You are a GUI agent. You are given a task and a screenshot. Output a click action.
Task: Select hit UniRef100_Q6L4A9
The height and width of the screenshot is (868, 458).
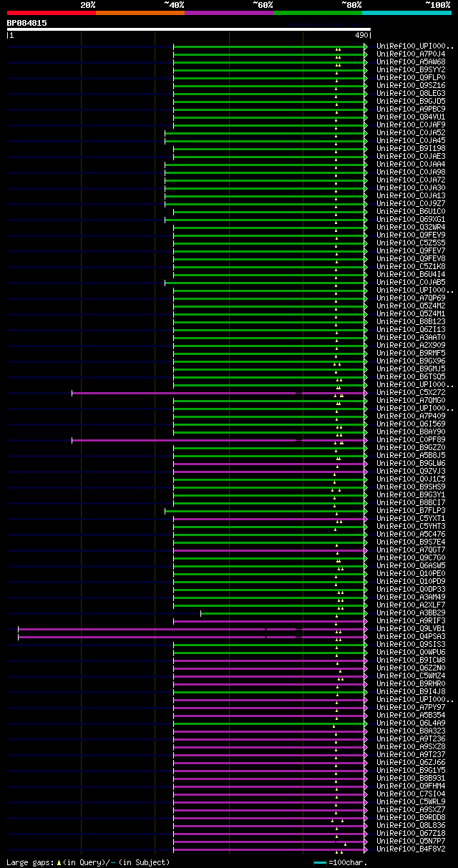click(411, 723)
